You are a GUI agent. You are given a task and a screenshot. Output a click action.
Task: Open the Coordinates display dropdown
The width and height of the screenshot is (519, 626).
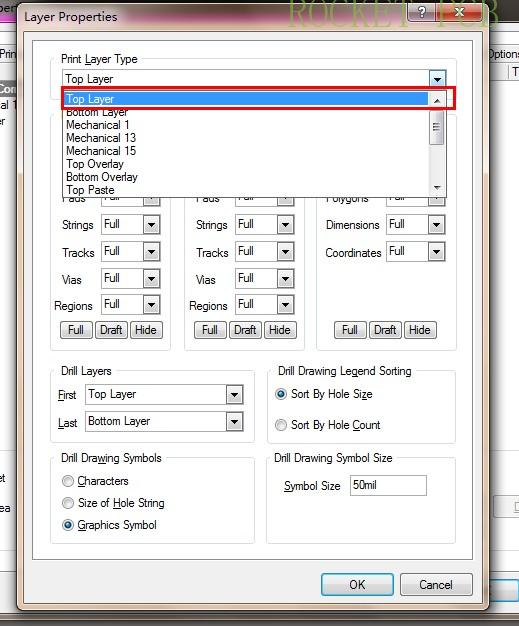click(436, 252)
